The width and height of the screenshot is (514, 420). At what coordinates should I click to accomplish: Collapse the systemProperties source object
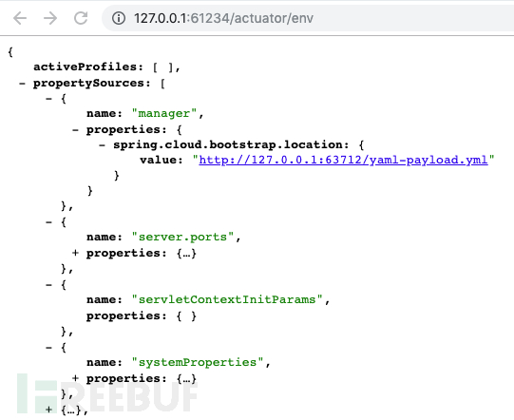coord(48,348)
